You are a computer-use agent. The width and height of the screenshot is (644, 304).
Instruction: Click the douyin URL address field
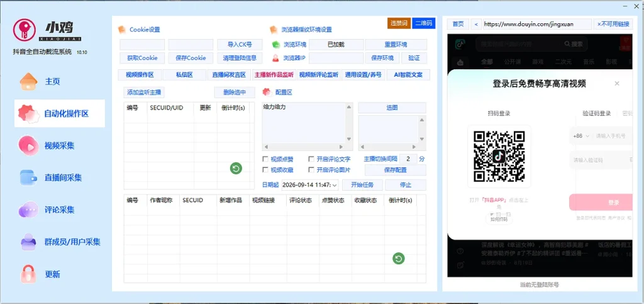click(537, 25)
